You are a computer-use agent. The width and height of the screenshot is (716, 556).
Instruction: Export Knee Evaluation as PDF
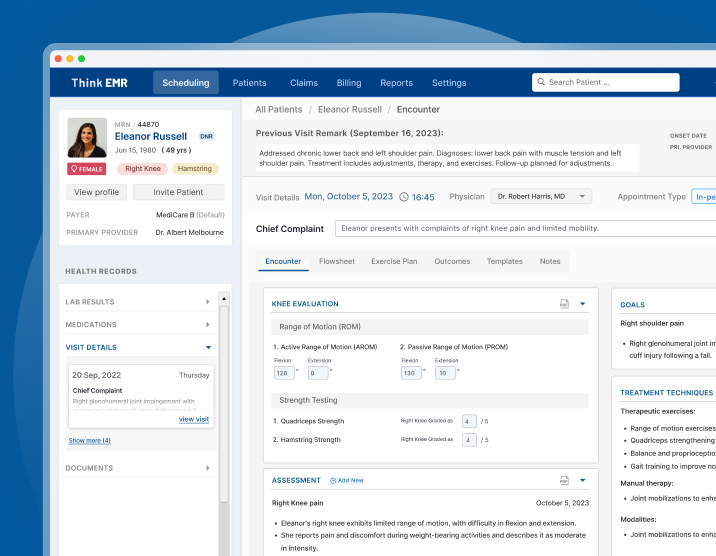click(564, 303)
